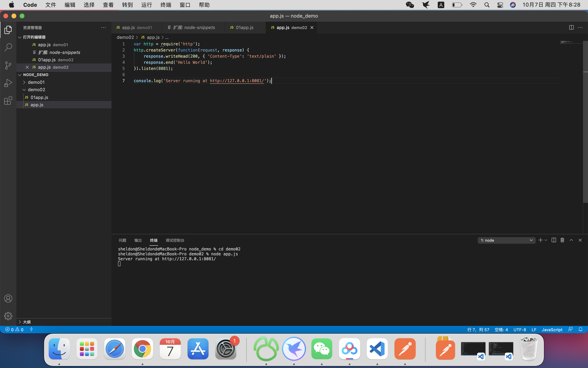The height and width of the screenshot is (368, 588).
Task: Open the Wi-Fi status menu
Action: click(x=473, y=5)
